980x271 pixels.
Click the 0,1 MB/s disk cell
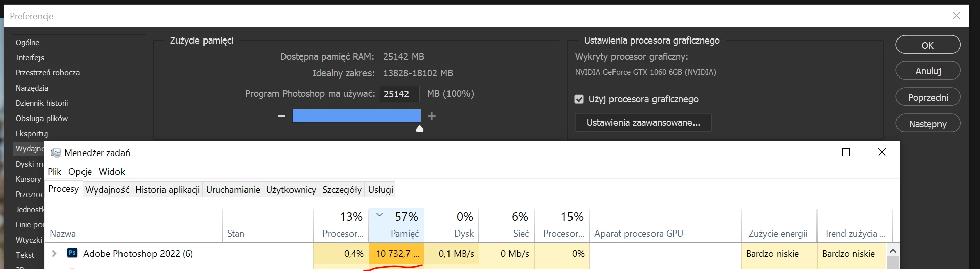click(x=452, y=254)
